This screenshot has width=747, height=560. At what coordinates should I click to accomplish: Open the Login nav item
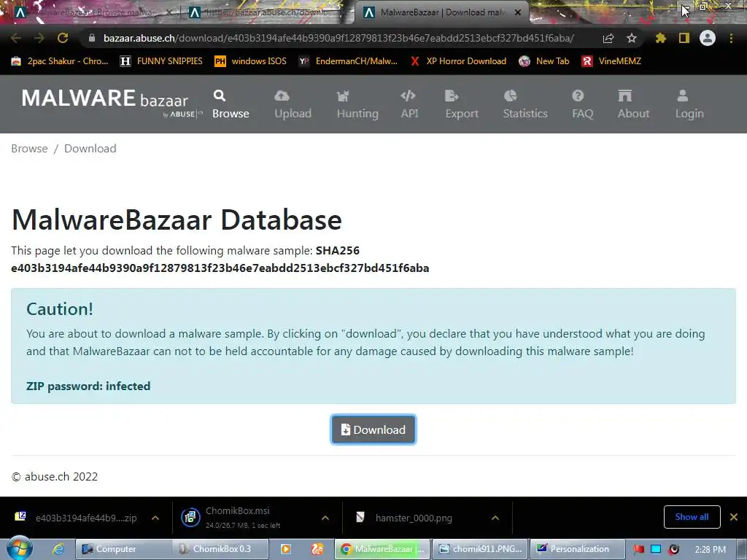(x=689, y=104)
